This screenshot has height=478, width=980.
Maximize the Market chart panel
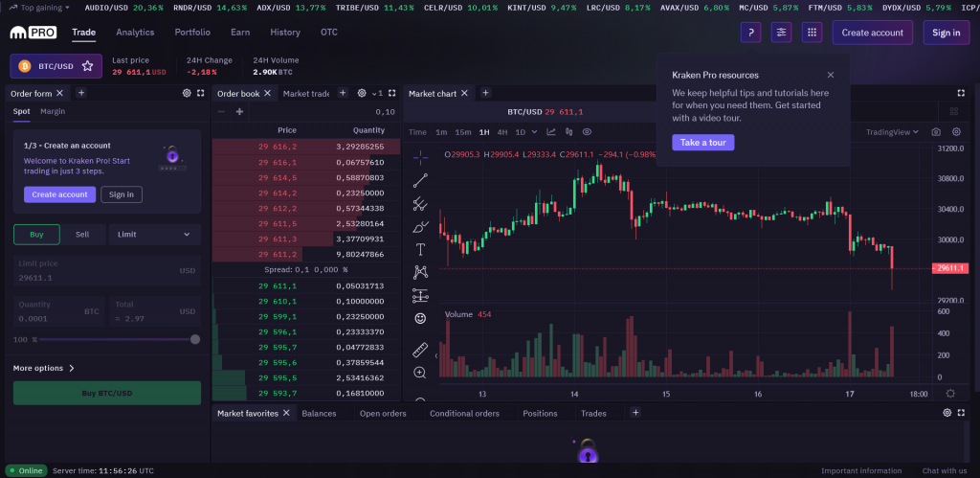(x=961, y=93)
